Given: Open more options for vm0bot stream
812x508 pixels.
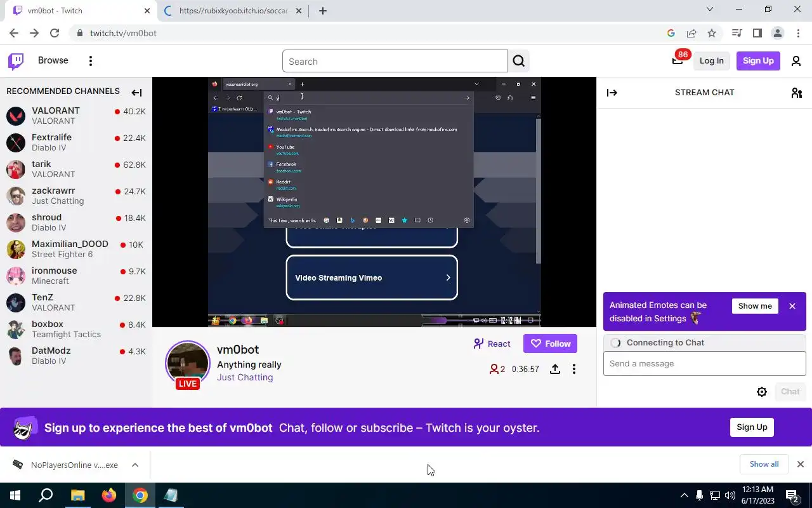Looking at the screenshot, I should pyautogui.click(x=574, y=369).
